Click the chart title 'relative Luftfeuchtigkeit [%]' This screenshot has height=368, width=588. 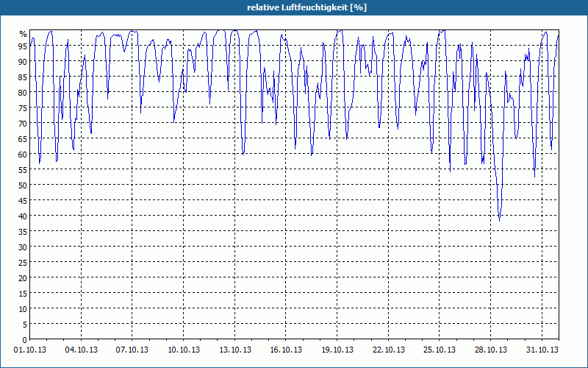(306, 7)
